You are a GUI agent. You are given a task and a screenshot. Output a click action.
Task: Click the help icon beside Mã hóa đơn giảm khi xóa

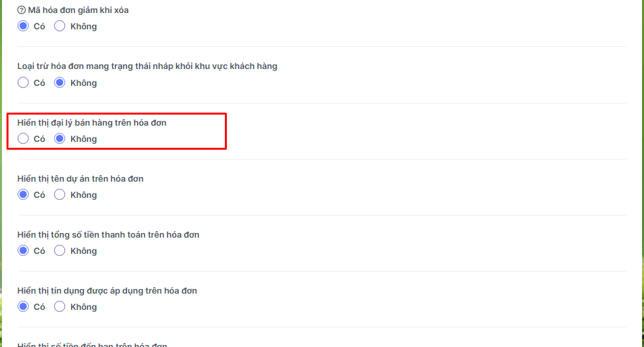pos(22,10)
